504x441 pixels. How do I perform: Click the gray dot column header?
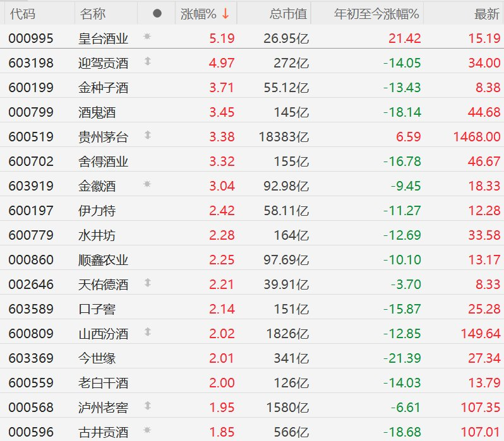[157, 13]
